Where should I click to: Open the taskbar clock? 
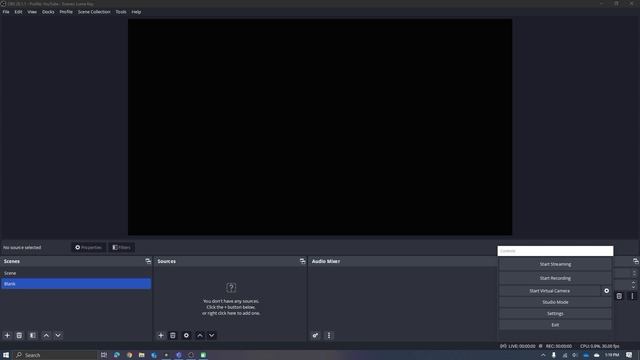coord(611,355)
